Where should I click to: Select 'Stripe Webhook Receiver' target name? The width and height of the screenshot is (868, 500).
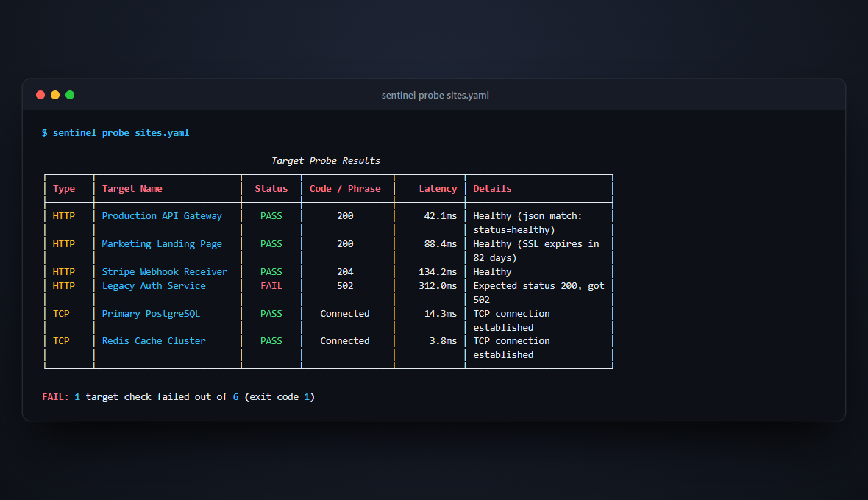165,271
